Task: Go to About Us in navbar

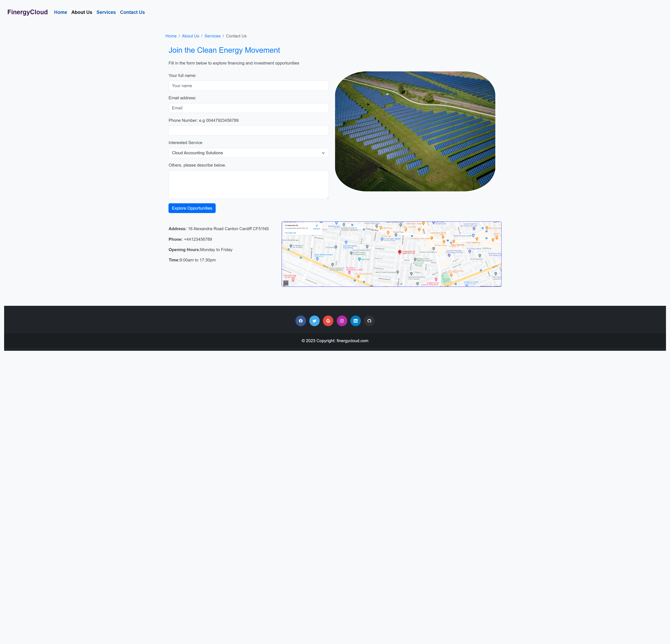Action: (82, 12)
